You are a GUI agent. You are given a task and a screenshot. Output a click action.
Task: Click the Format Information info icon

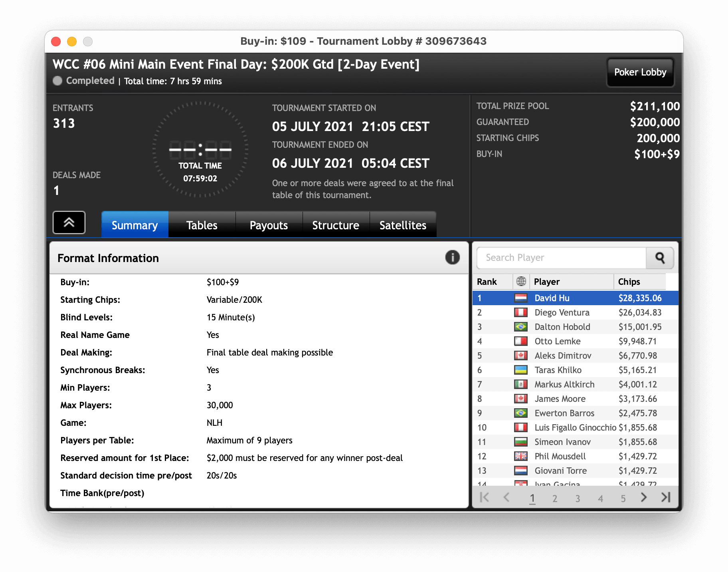pos(452,258)
